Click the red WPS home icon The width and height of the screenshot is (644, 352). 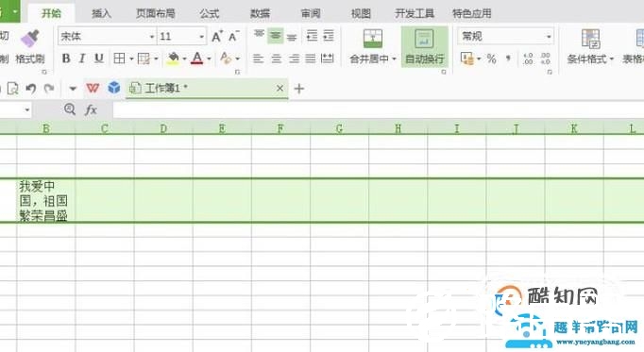93,88
